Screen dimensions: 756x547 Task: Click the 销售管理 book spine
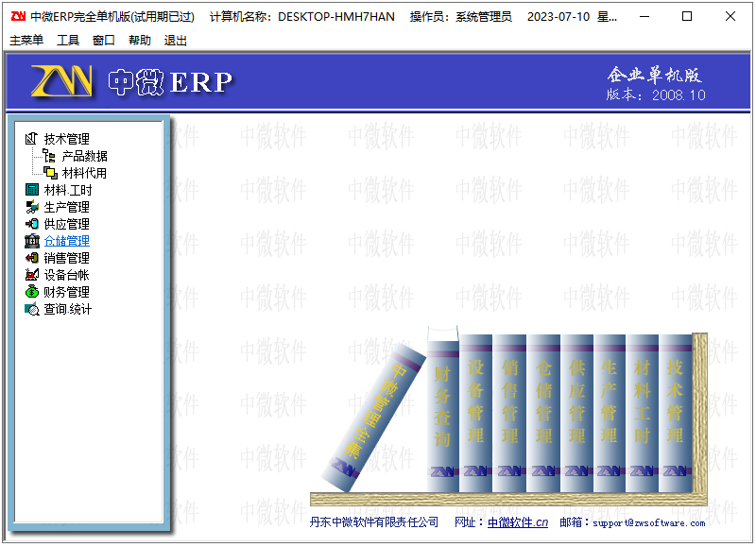[509, 414]
